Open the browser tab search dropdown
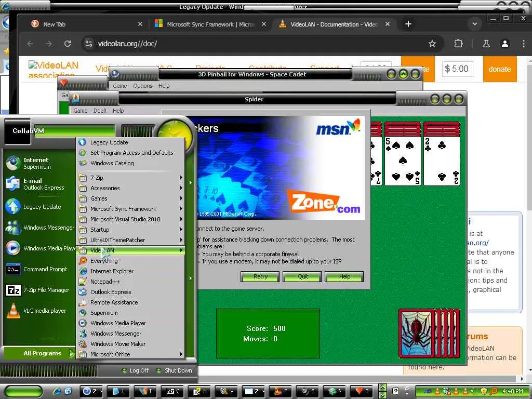Screen dimensions: 532x399 click(475, 24)
